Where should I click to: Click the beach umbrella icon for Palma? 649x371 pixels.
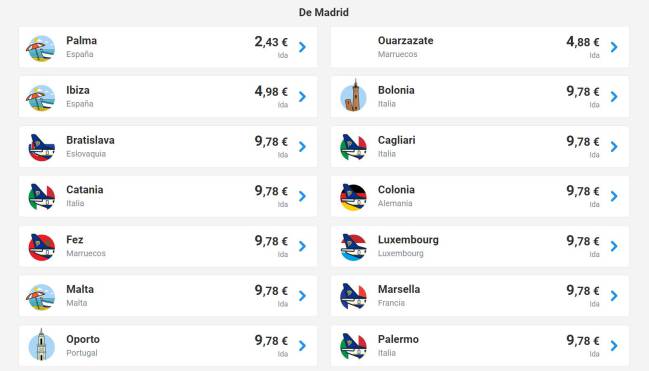tap(41, 48)
